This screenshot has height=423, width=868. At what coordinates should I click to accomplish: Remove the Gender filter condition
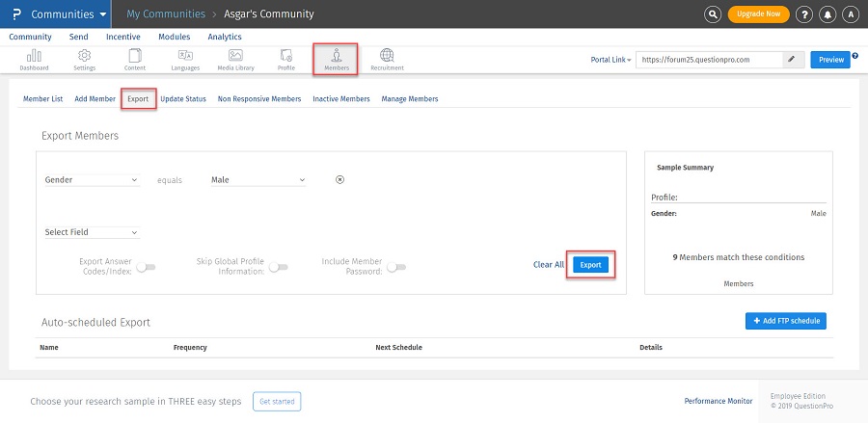click(x=339, y=179)
